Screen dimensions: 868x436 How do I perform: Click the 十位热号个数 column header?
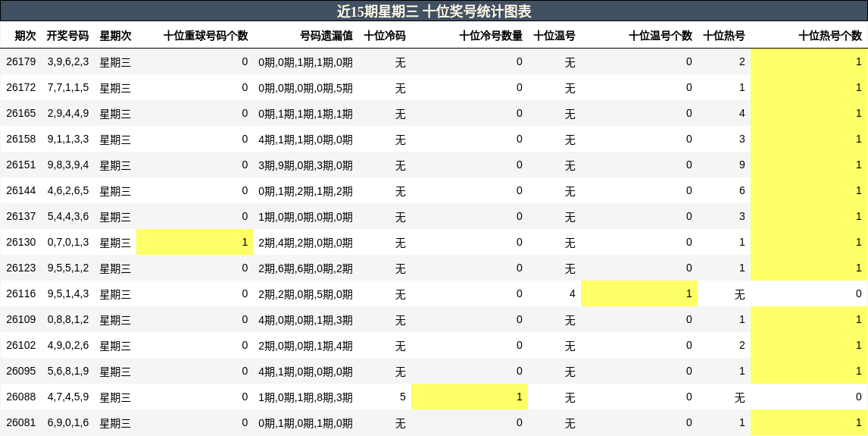pyautogui.click(x=830, y=36)
